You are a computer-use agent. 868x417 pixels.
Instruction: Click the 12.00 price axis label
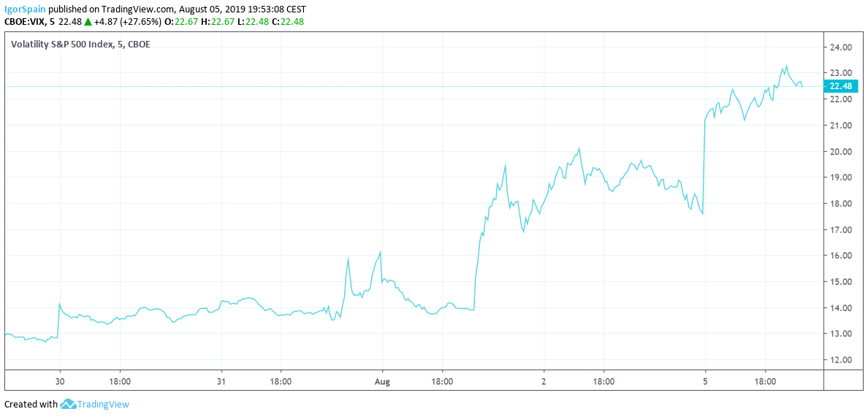(842, 360)
